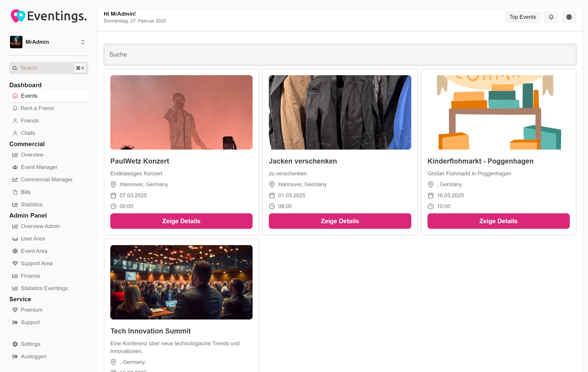Click the Chats person icon
This screenshot has height=372, width=588.
[x=15, y=133]
